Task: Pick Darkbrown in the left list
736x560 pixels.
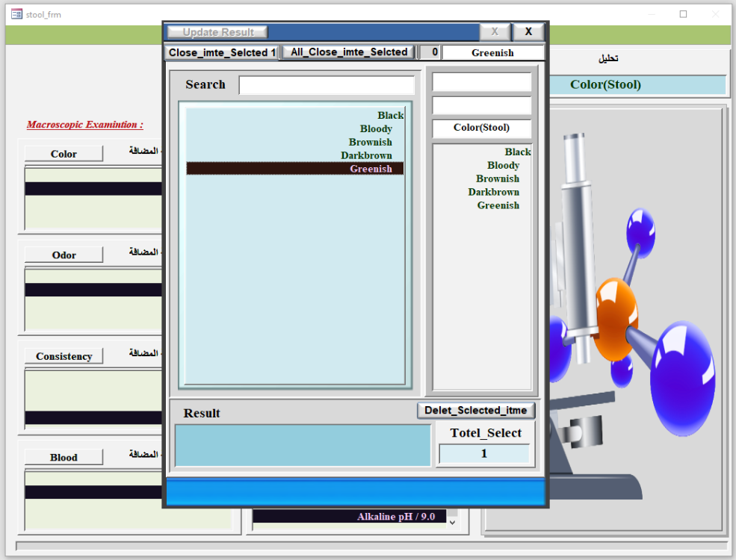Action: (366, 155)
